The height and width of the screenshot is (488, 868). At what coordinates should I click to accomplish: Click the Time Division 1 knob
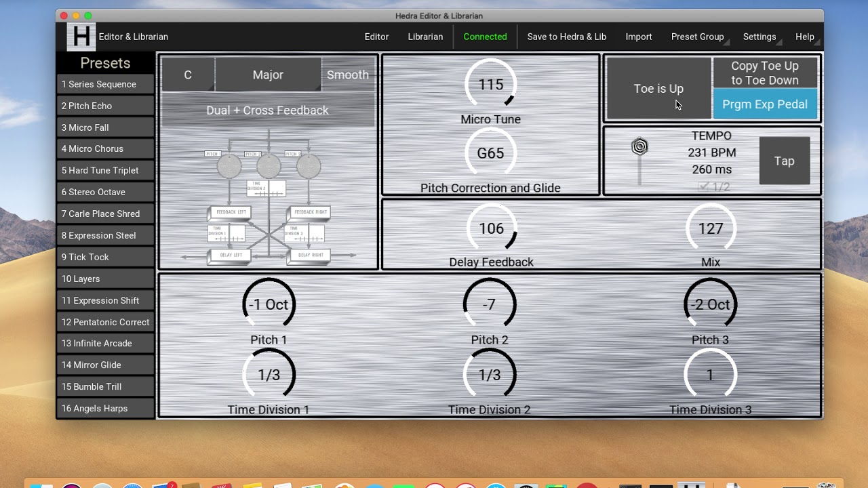[x=269, y=375]
